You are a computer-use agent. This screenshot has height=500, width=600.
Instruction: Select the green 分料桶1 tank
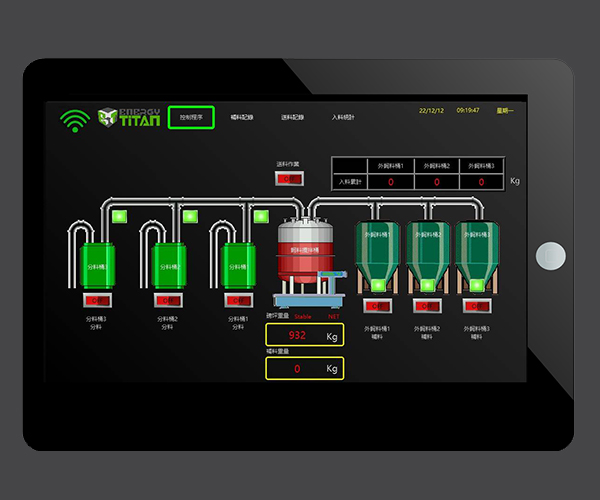pyautogui.click(x=238, y=267)
